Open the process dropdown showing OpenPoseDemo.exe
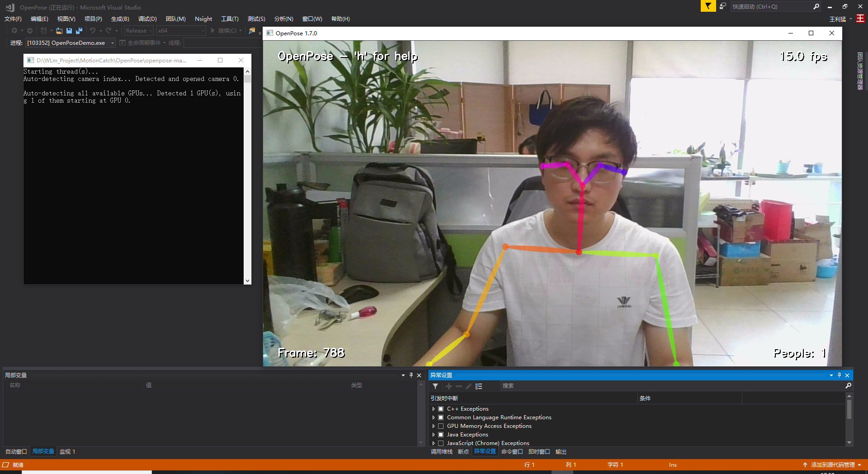868x474 pixels. click(71, 43)
